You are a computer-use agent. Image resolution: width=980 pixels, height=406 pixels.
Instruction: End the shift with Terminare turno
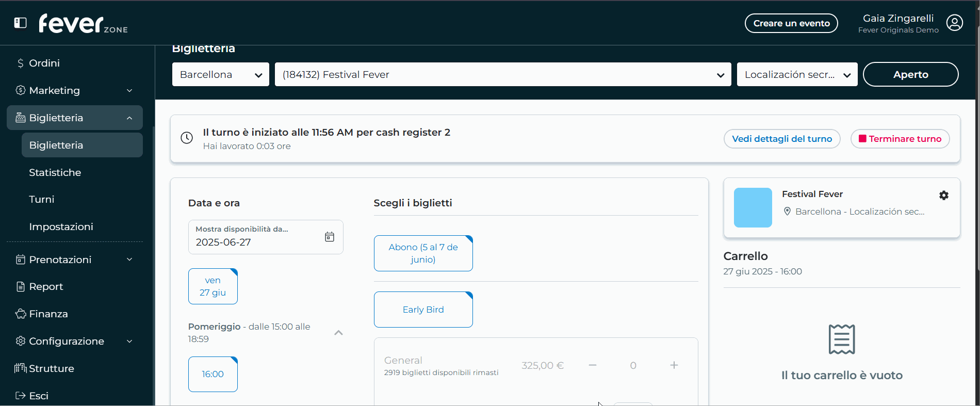point(900,139)
